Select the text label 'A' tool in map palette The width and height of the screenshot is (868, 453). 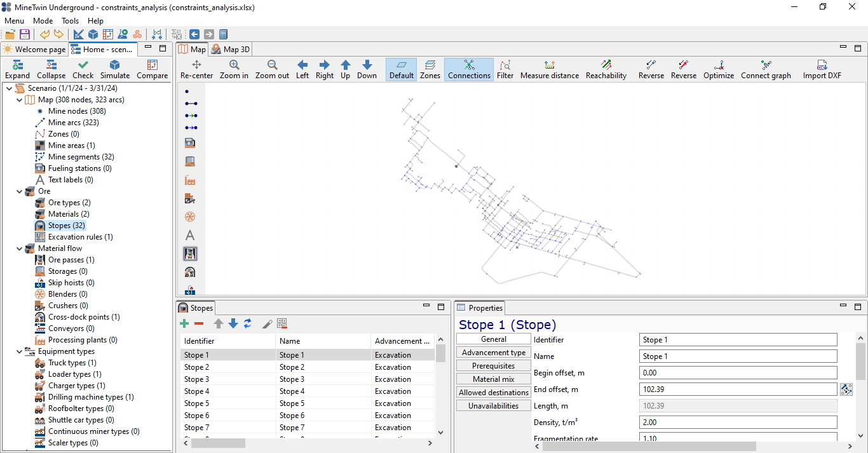pos(189,235)
